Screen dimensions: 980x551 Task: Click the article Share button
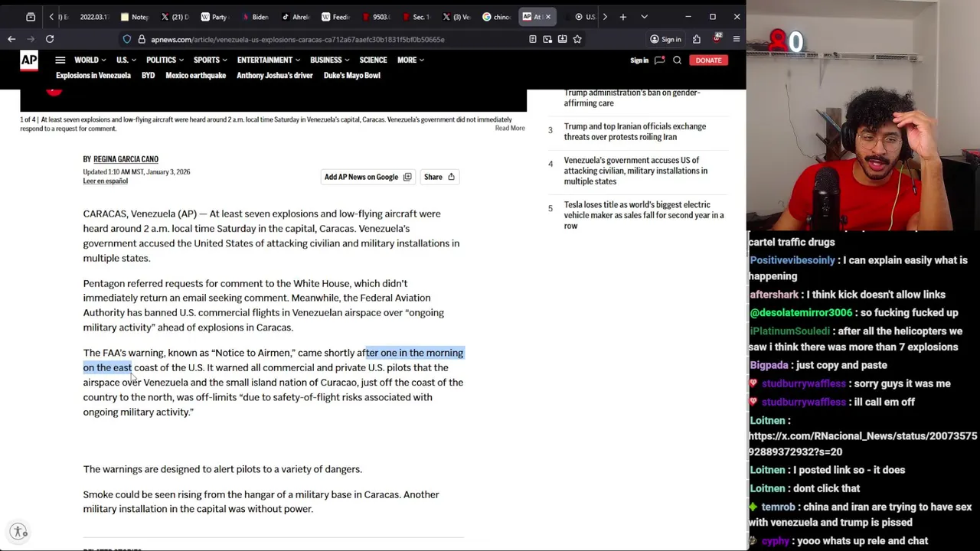pos(439,177)
